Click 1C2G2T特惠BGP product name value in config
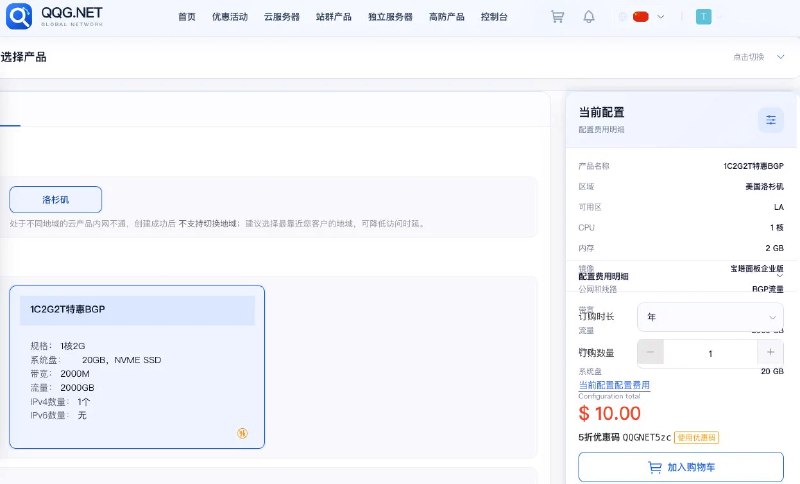The image size is (800, 484). tap(753, 166)
